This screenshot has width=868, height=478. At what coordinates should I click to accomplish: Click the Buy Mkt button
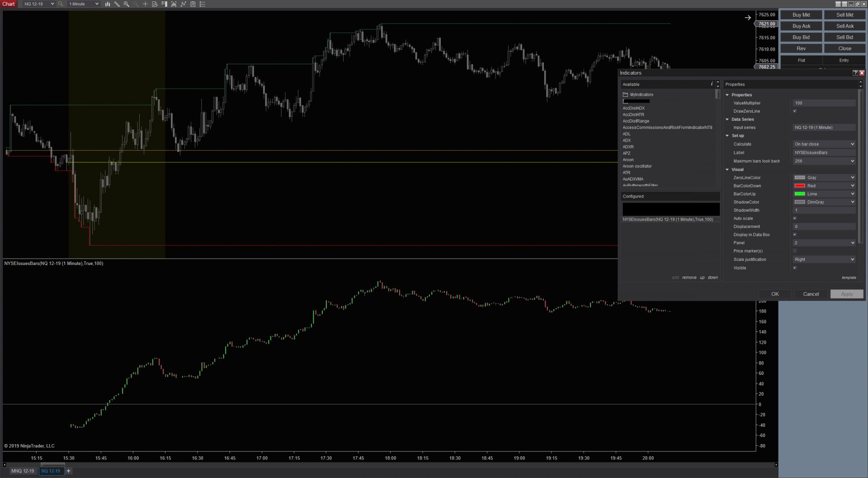tap(801, 15)
